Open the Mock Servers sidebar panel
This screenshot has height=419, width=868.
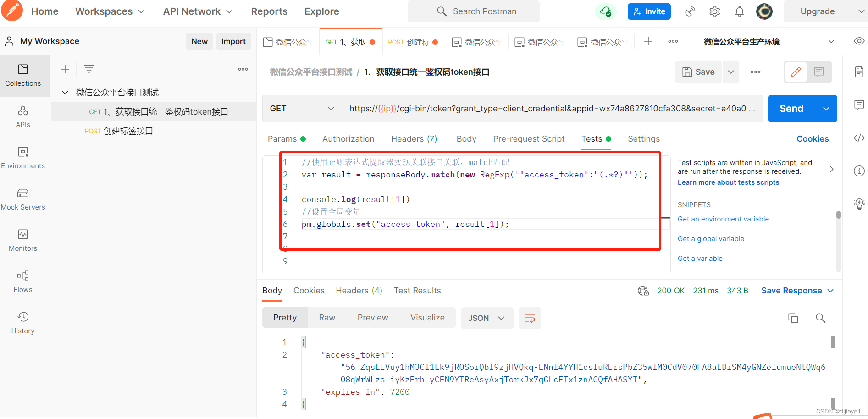tap(23, 199)
